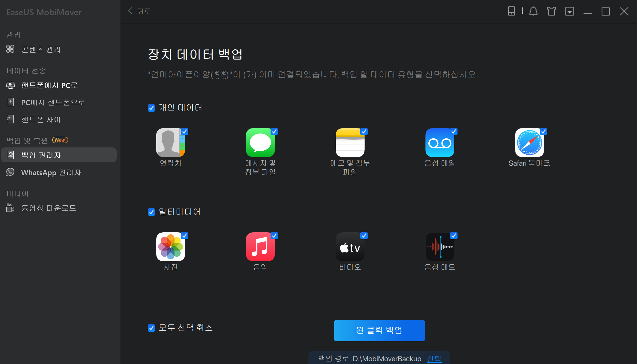Viewport: 637px width, 364px height.
Task: Open 핸드폰 사이 transfer mode
Action: pos(41,119)
